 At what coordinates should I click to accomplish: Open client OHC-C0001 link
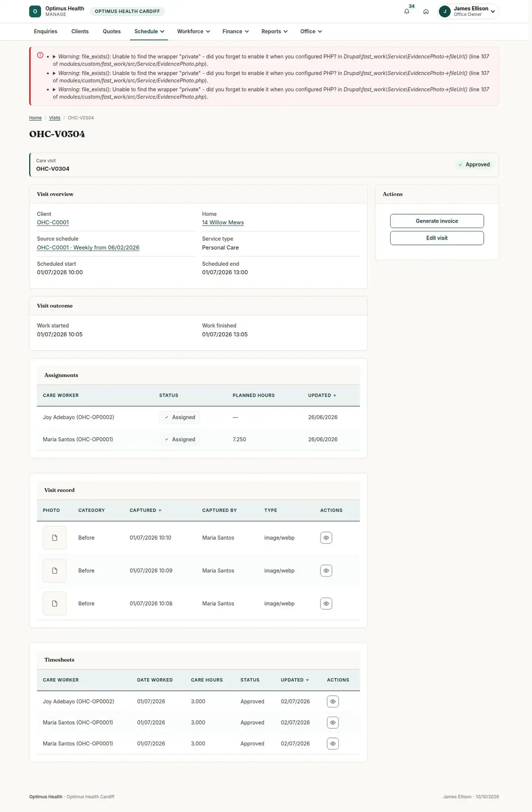(53, 223)
